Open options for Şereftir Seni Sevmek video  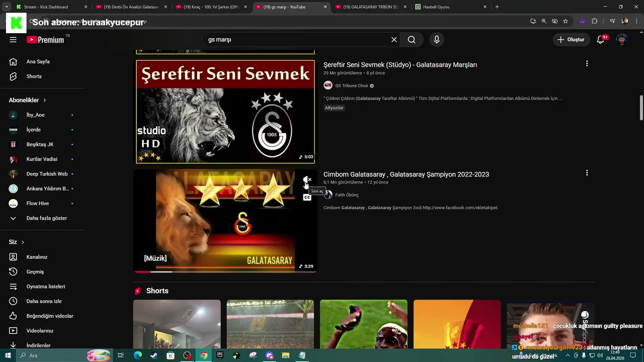pos(587,64)
